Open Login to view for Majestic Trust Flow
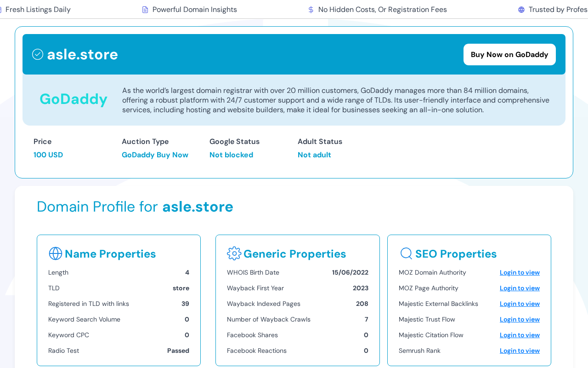Screen dimensions: 588x368 click(520, 319)
